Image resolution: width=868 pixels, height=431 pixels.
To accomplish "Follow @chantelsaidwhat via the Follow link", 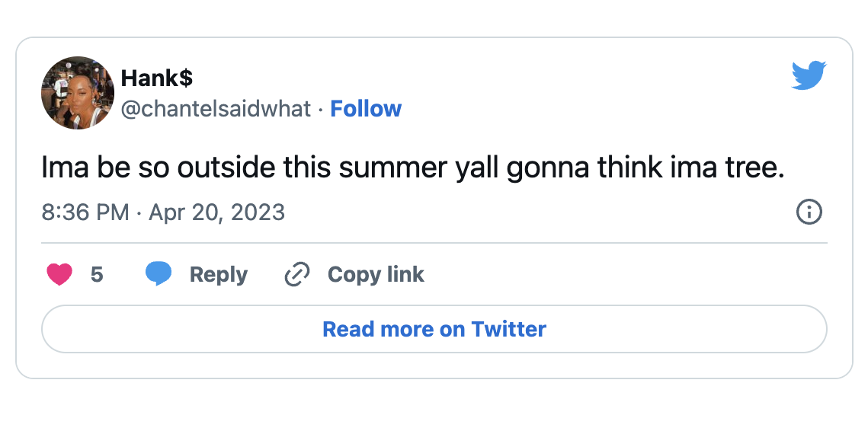I will [366, 109].
